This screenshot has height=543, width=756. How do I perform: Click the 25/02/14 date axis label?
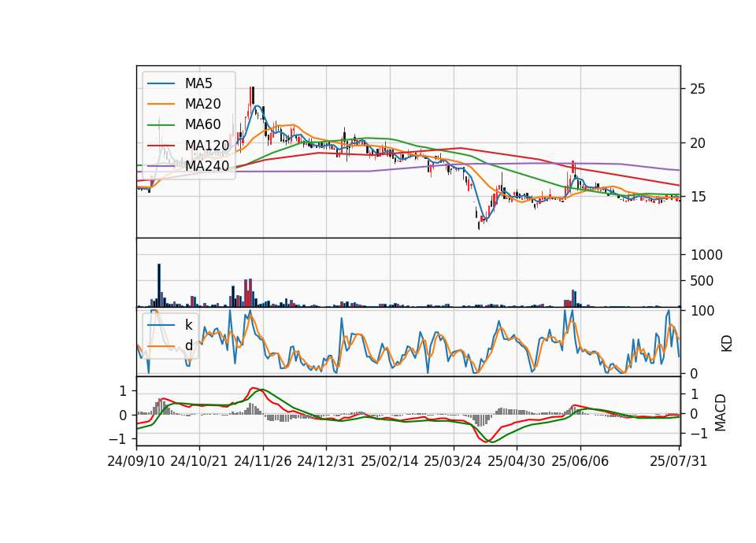click(390, 461)
